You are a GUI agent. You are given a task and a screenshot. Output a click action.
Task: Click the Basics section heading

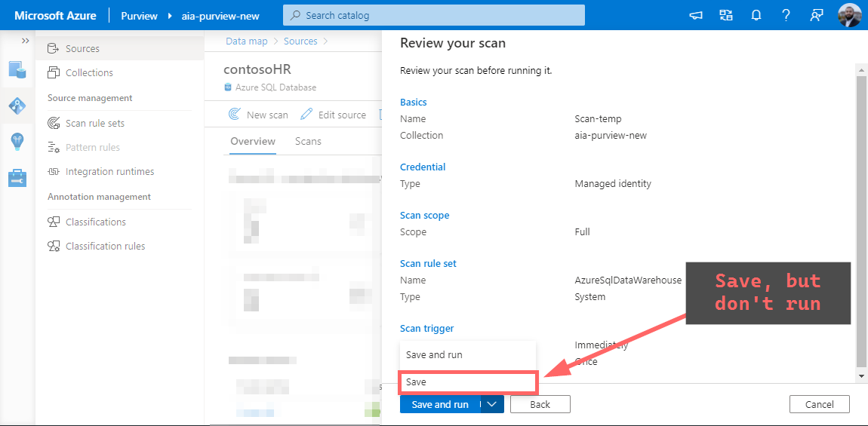click(414, 103)
